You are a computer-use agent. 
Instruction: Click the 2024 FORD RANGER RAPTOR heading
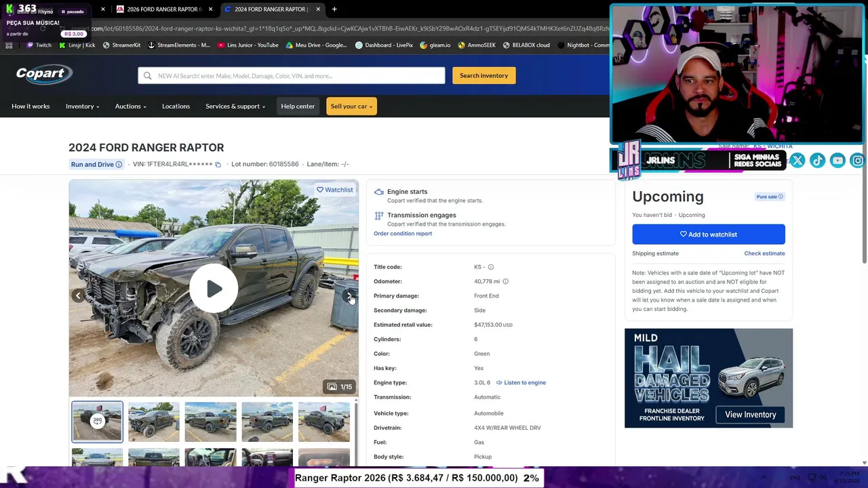[x=146, y=148]
